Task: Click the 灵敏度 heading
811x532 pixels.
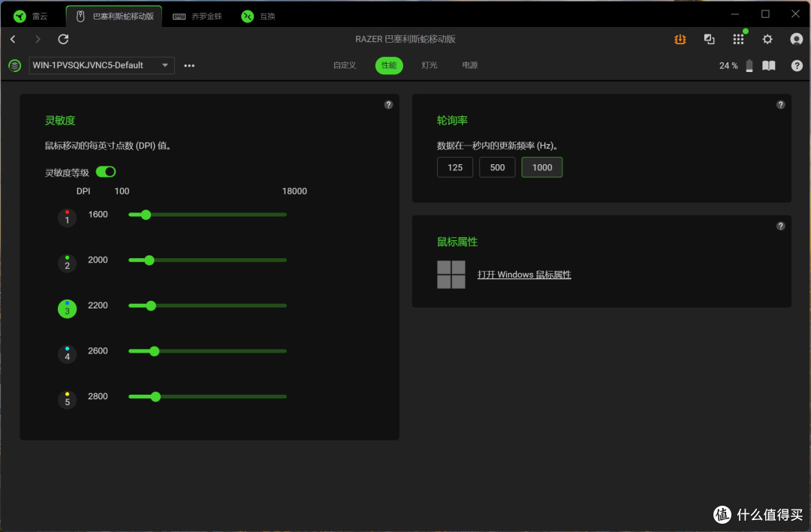Action: (x=60, y=121)
